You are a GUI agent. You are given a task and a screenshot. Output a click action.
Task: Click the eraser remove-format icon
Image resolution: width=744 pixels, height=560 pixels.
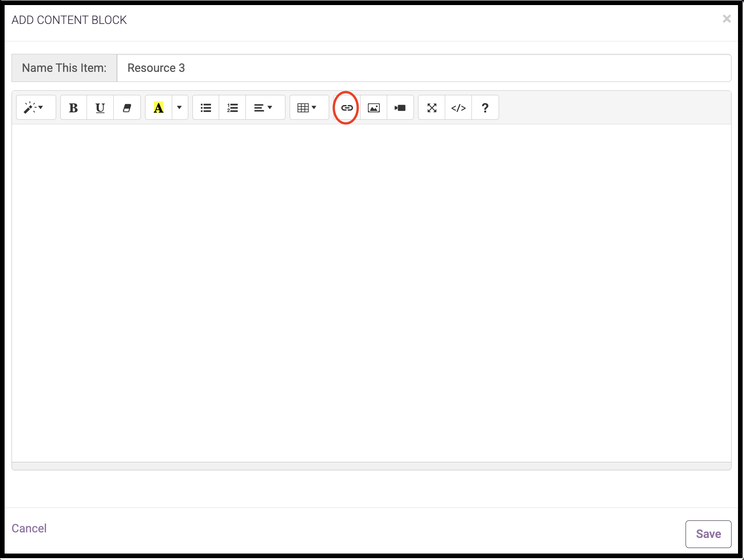point(127,108)
